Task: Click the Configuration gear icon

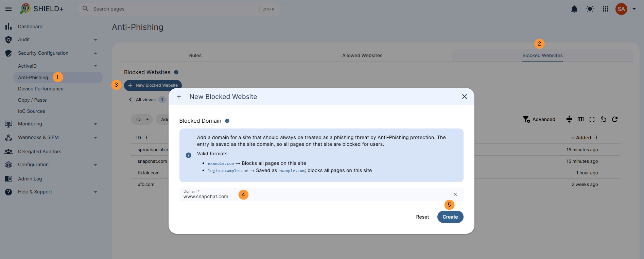Action: click(x=8, y=165)
